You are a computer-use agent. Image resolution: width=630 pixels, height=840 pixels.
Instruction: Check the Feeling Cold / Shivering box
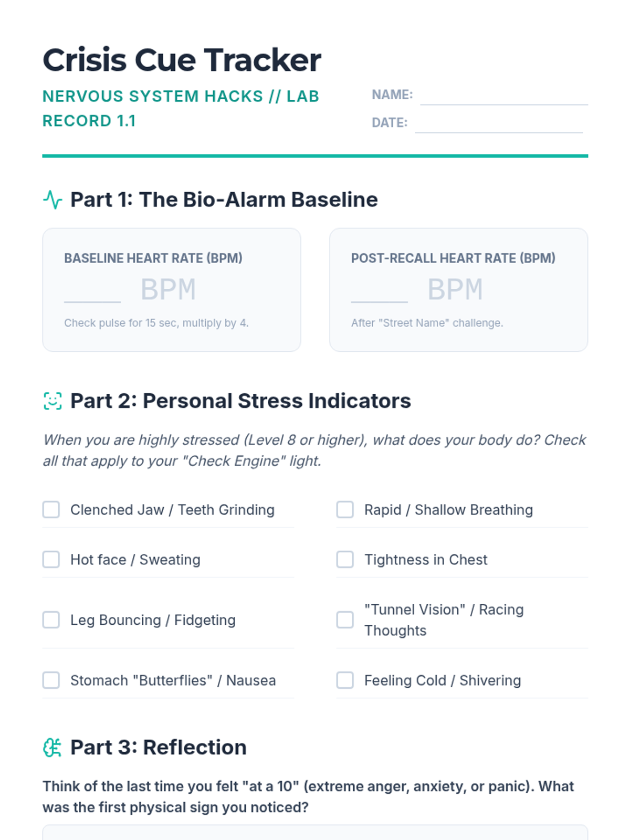pyautogui.click(x=345, y=680)
